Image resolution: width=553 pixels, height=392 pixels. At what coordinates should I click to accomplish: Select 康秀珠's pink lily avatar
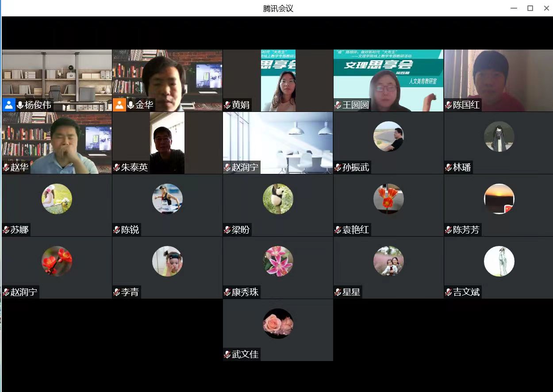[x=278, y=261]
